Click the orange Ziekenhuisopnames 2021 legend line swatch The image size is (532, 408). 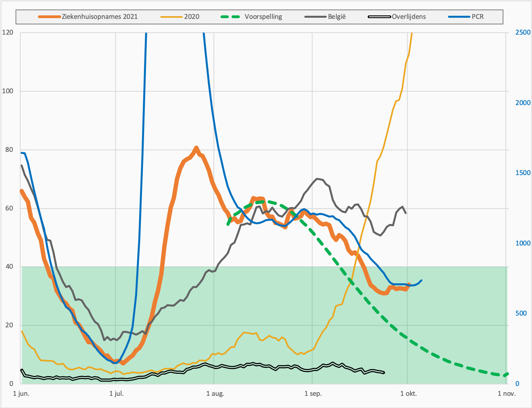coord(50,17)
